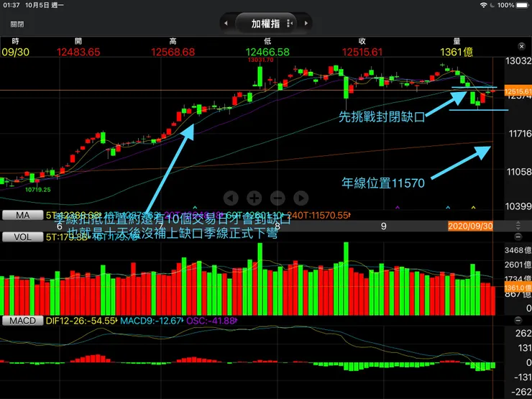Tap the 09/30 date in header

pyautogui.click(x=15, y=52)
